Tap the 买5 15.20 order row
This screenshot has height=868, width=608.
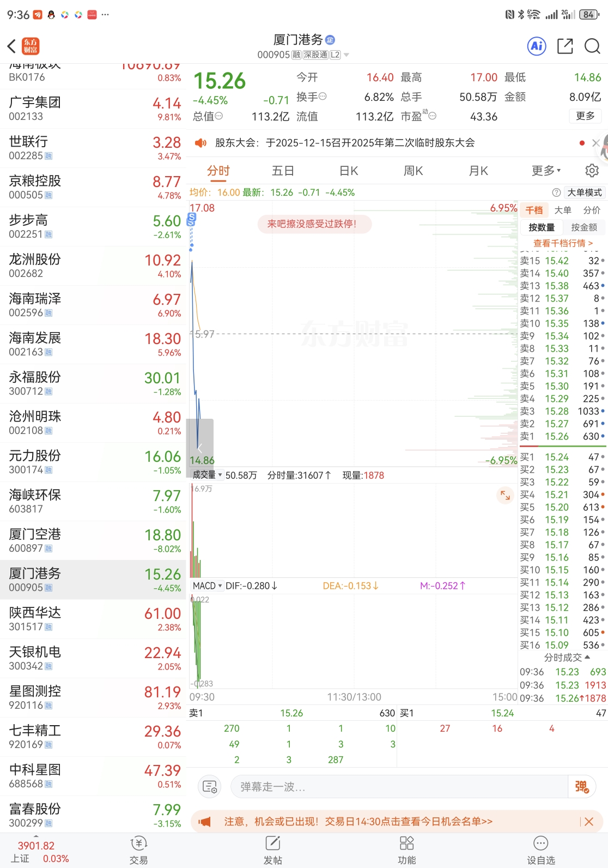[x=562, y=507]
